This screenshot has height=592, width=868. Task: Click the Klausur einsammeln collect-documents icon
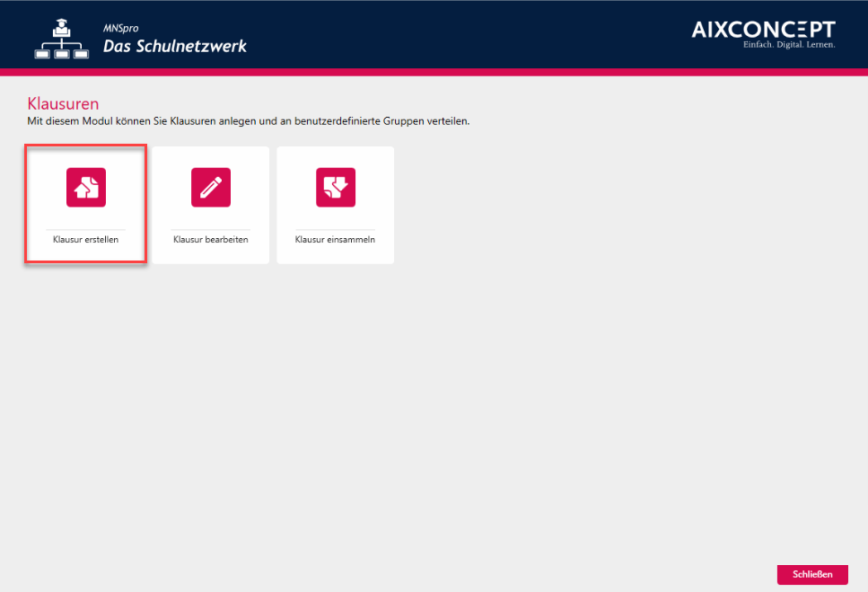pyautogui.click(x=336, y=187)
